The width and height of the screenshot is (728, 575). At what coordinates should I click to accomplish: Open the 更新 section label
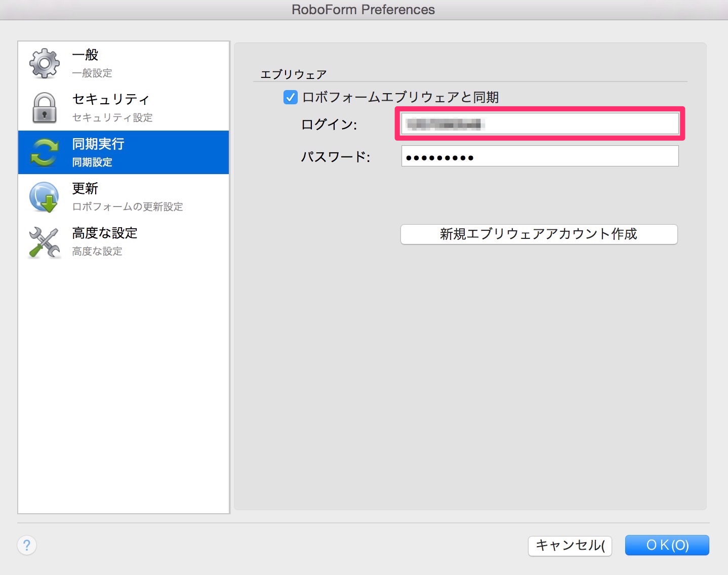pyautogui.click(x=85, y=189)
